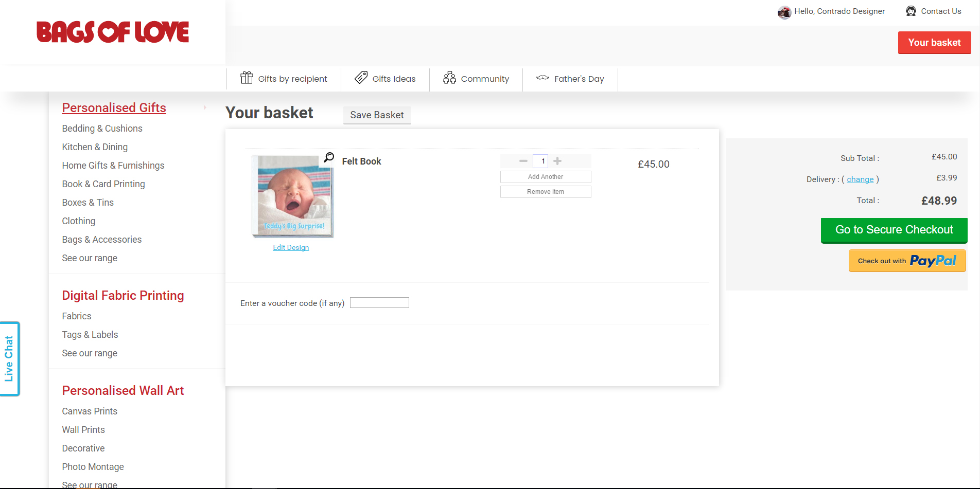Go to Secure Checkout
Screen dimensions: 980x489
point(894,230)
